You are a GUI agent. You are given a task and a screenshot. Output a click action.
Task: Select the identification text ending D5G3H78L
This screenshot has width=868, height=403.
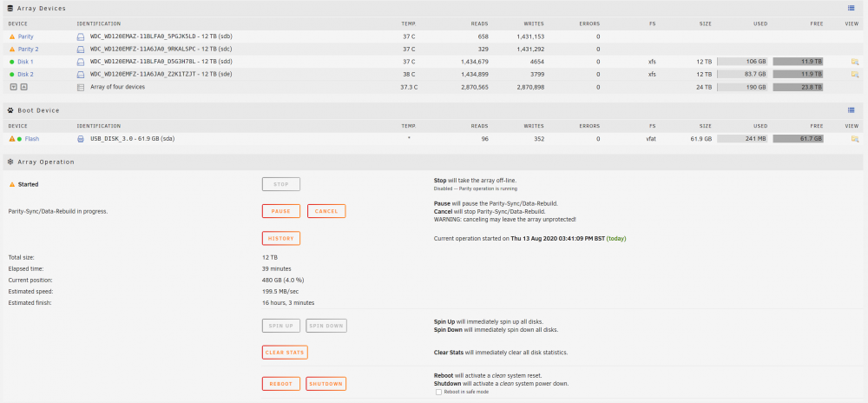161,62
